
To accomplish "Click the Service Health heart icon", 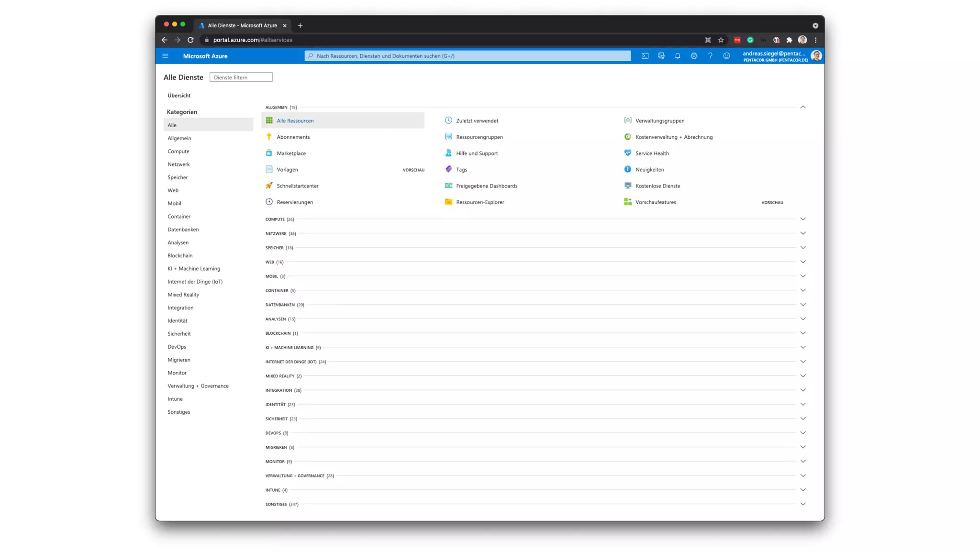I will (x=628, y=153).
